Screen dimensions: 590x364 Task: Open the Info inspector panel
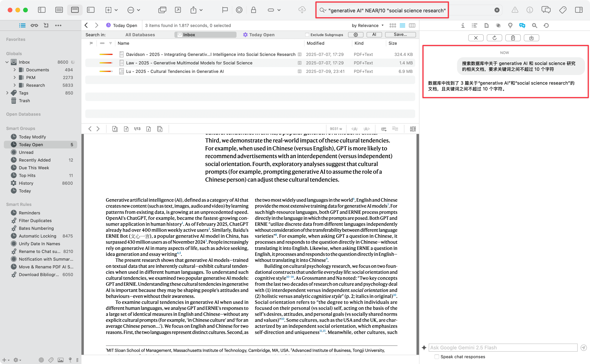pyautogui.click(x=463, y=25)
